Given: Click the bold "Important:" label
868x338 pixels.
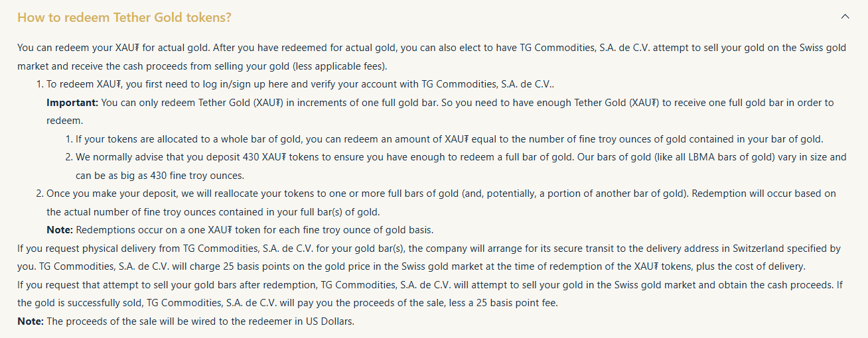Looking at the screenshot, I should coord(72,103).
